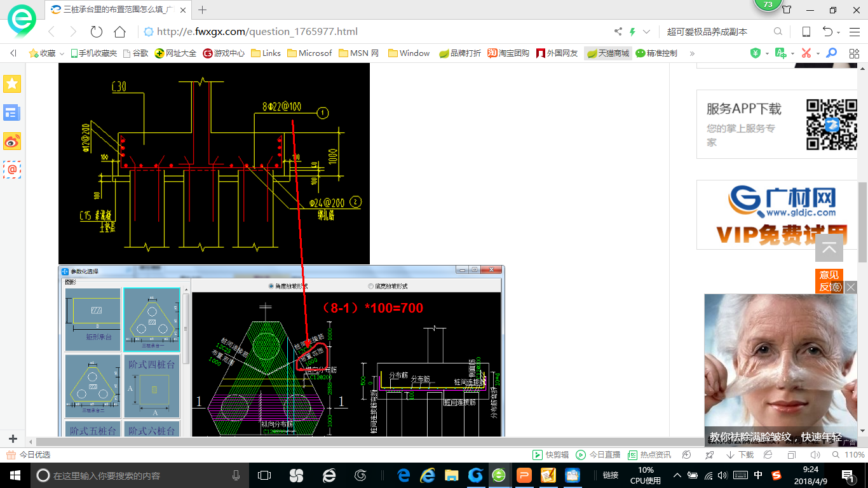Open the 精准控制 bookmark
The width and height of the screenshot is (868, 488).
pyautogui.click(x=656, y=53)
